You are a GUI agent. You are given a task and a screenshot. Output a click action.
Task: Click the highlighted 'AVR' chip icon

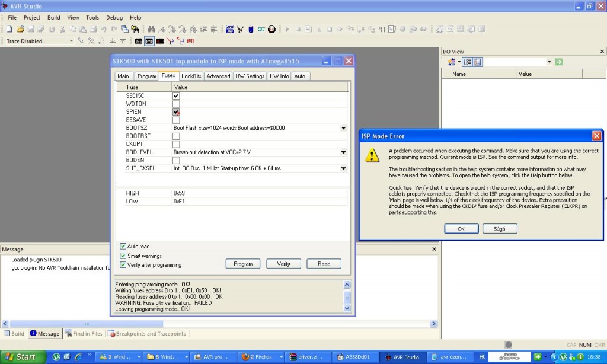click(x=149, y=41)
